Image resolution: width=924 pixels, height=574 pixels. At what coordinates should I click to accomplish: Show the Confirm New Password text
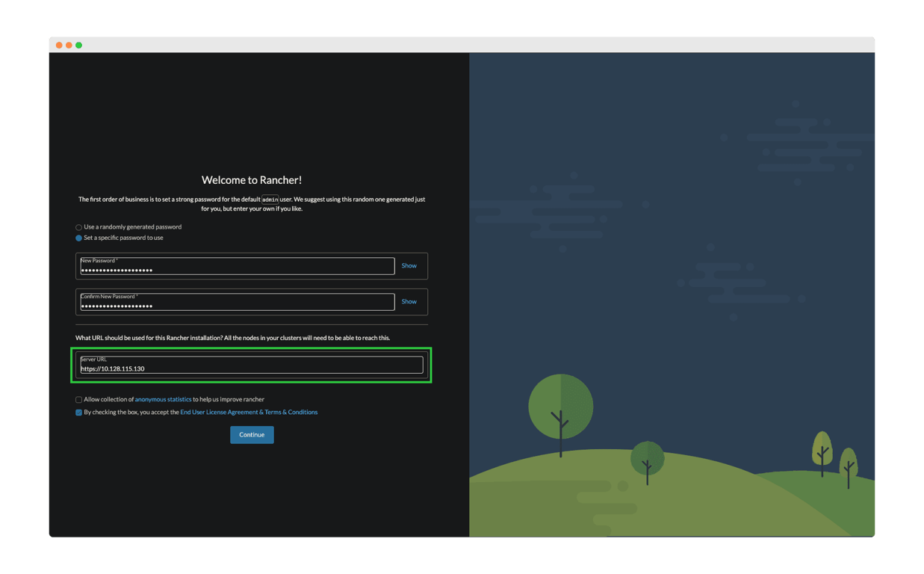(409, 302)
